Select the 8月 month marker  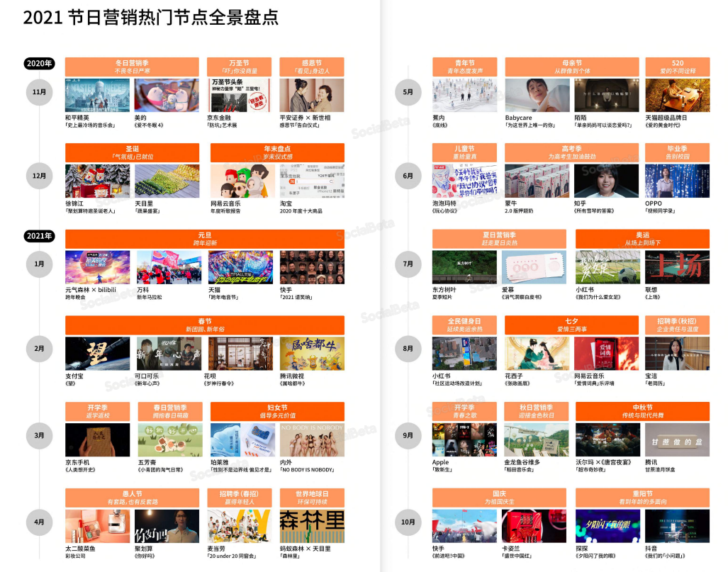pos(408,349)
